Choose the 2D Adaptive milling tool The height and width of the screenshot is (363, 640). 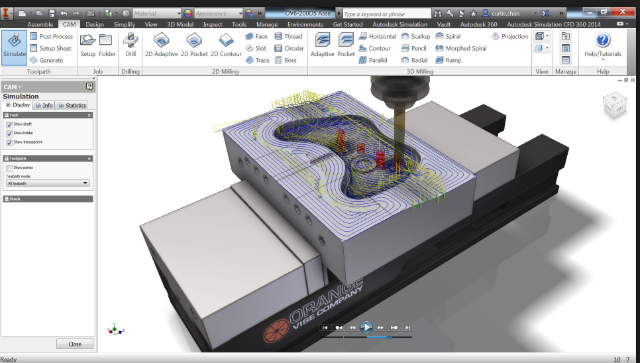point(162,45)
